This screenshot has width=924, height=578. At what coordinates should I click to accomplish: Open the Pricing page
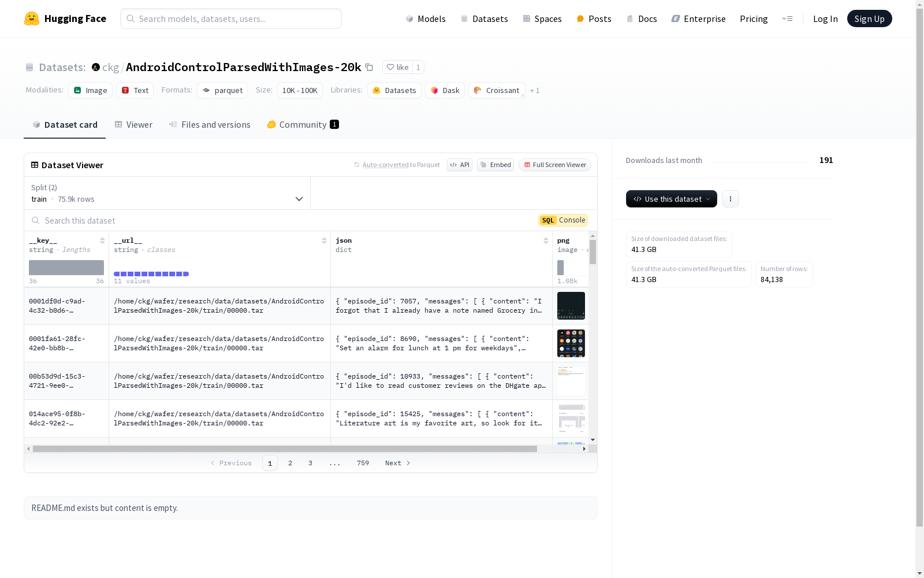click(754, 18)
